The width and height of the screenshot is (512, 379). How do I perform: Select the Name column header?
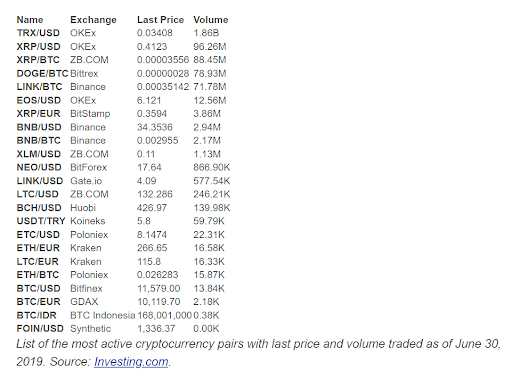tap(30, 20)
